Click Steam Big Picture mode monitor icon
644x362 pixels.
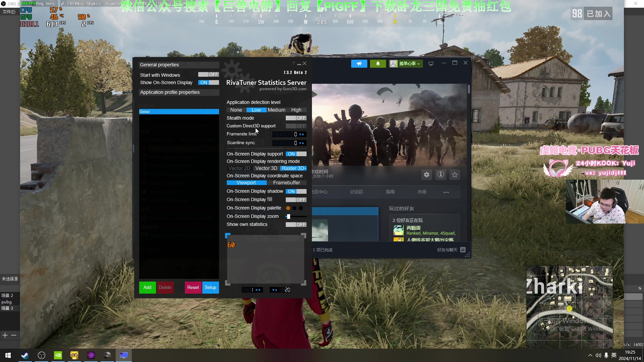point(431,64)
